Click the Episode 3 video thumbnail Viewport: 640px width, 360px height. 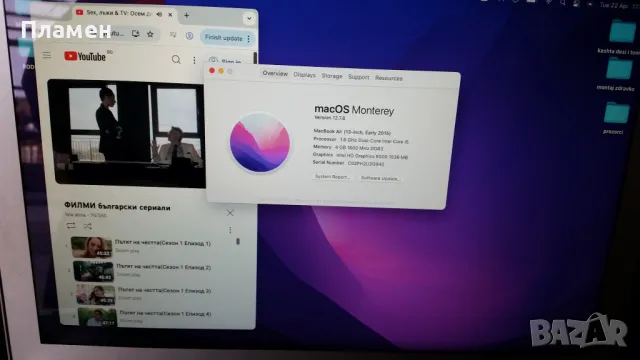coord(96,294)
